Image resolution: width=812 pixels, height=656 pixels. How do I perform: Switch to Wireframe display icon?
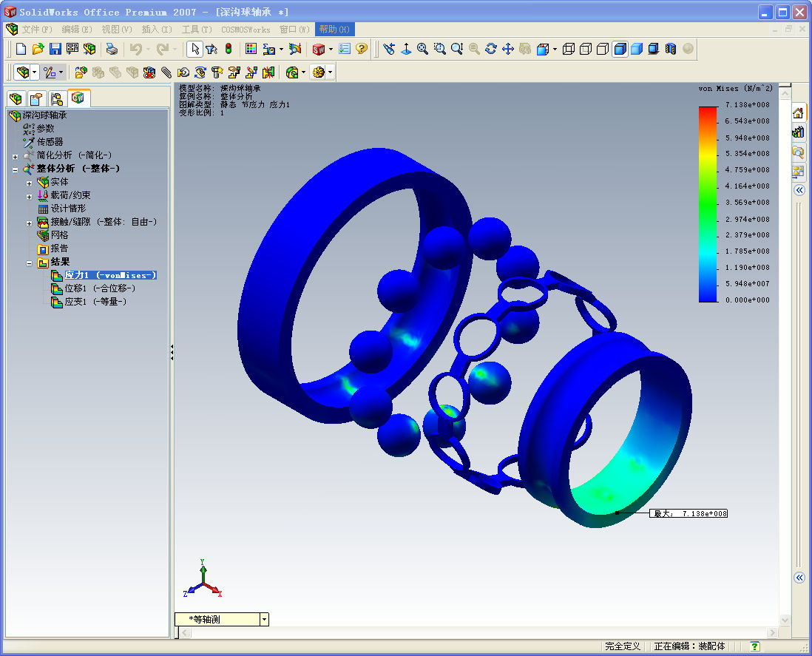[569, 50]
